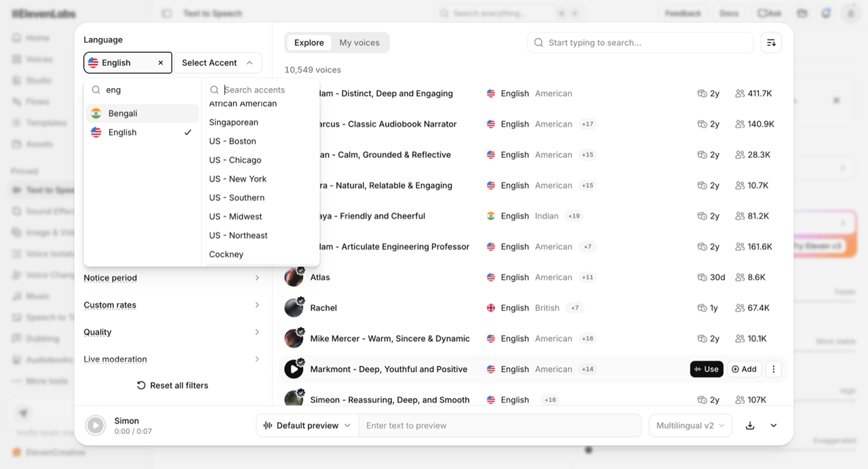This screenshot has width=868, height=469.
Task: Open the Rachel voice avatar
Action: [x=294, y=308]
